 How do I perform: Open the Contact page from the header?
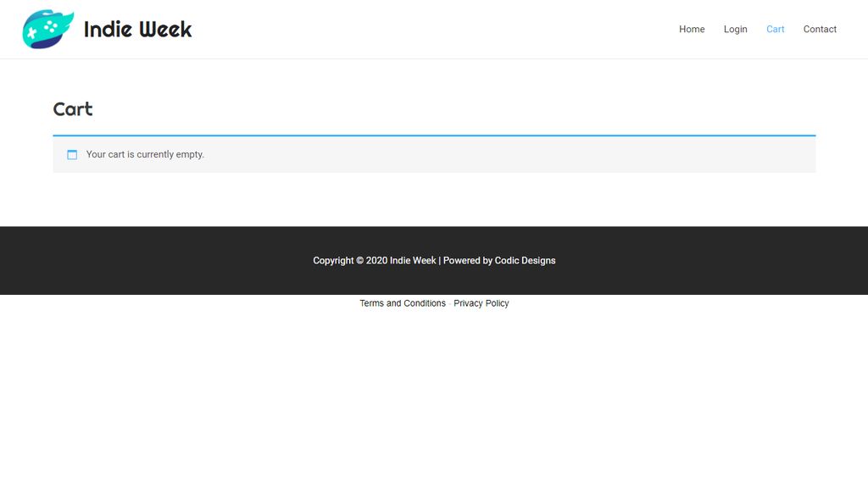[820, 30]
